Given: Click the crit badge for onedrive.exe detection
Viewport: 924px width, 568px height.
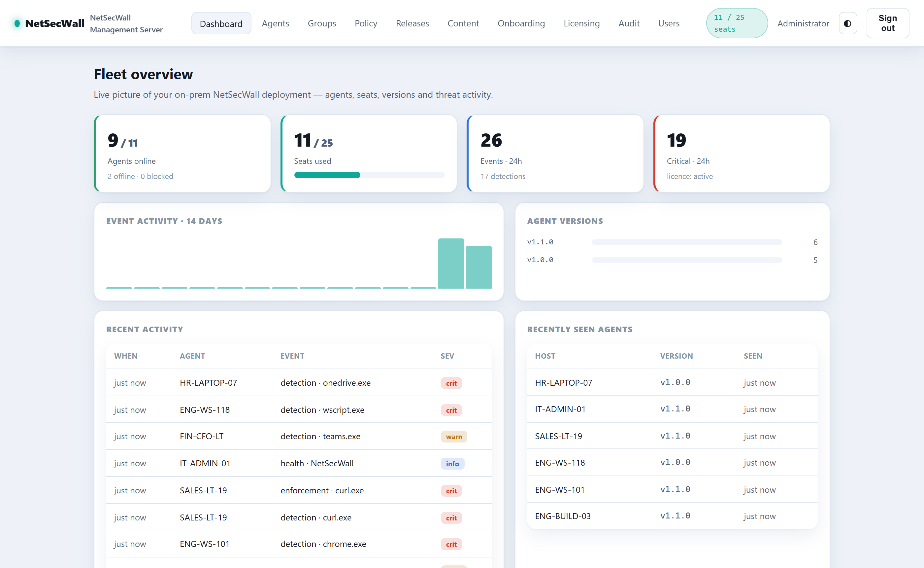Looking at the screenshot, I should (x=451, y=383).
